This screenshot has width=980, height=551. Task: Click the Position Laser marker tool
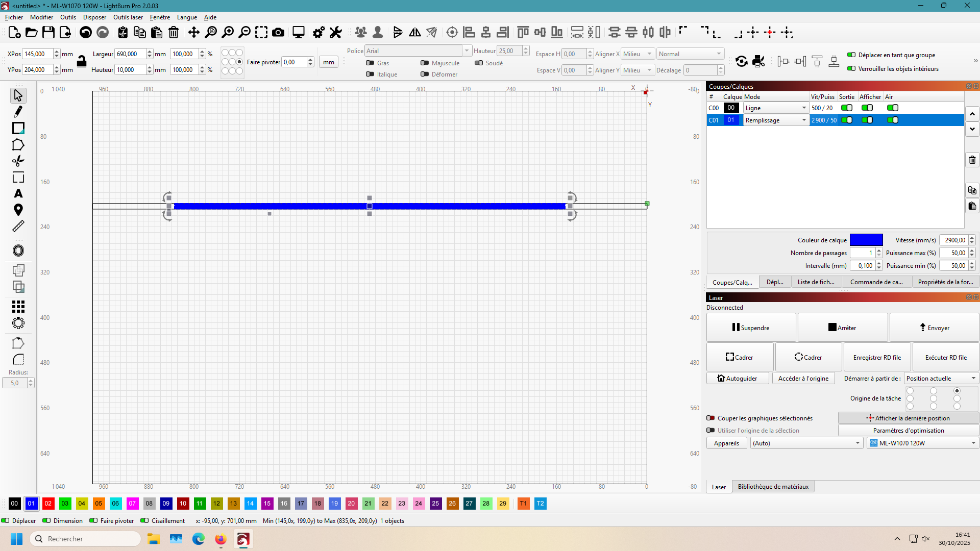click(x=18, y=210)
